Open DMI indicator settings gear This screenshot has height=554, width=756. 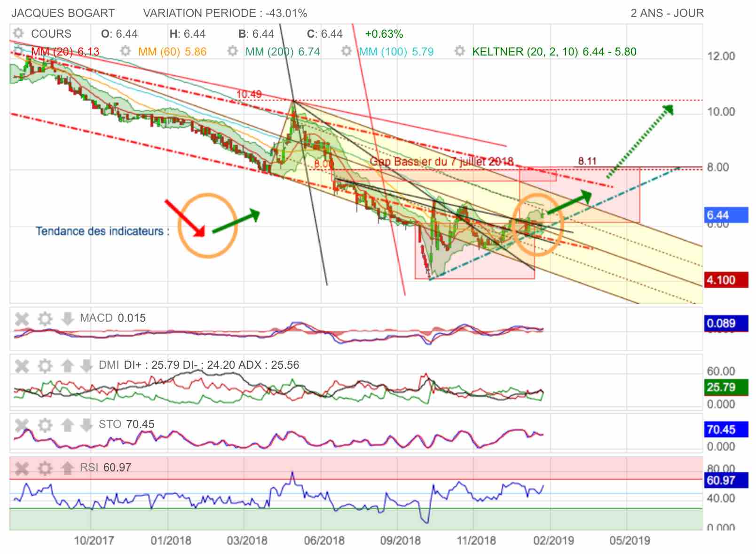(45, 365)
